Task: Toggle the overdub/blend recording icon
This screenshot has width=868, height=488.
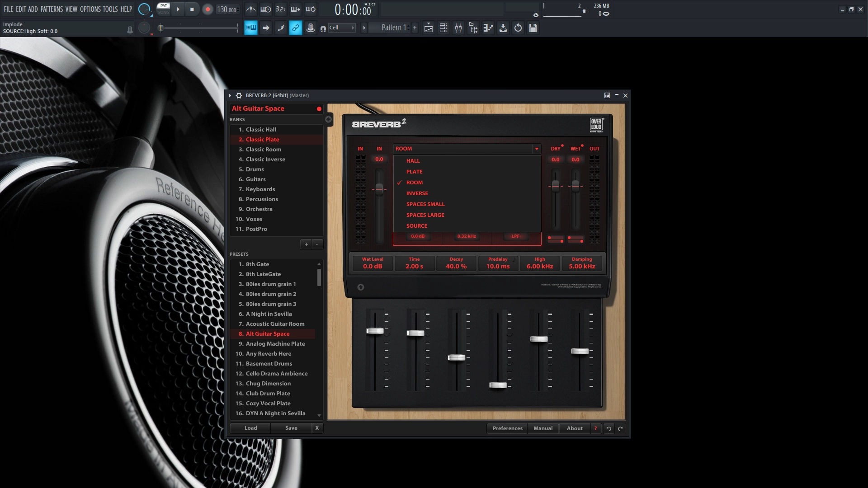Action: [x=296, y=9]
